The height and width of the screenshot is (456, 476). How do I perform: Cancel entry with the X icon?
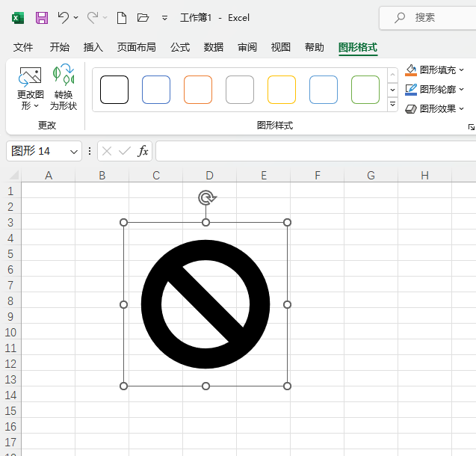tap(107, 151)
